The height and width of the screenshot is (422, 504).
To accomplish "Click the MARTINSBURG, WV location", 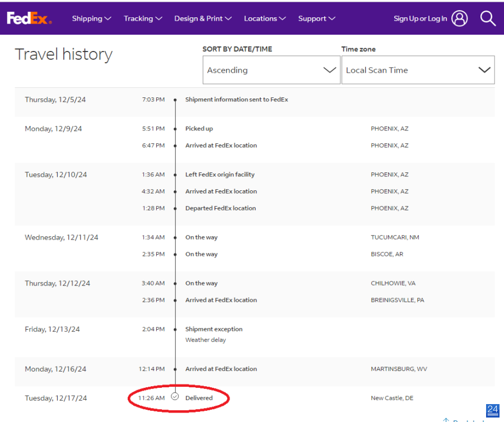I will (399, 369).
